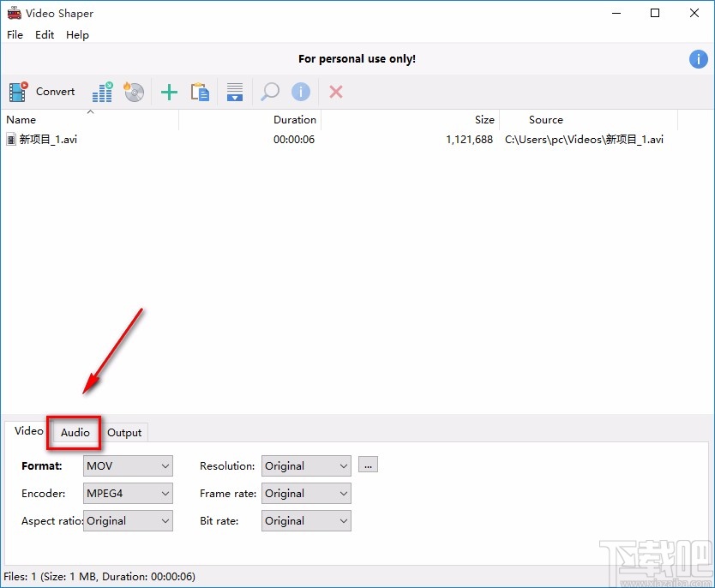Image resolution: width=715 pixels, height=588 pixels.
Task: Click the source path C:\Users\pc\Videos
Action: 584,139
